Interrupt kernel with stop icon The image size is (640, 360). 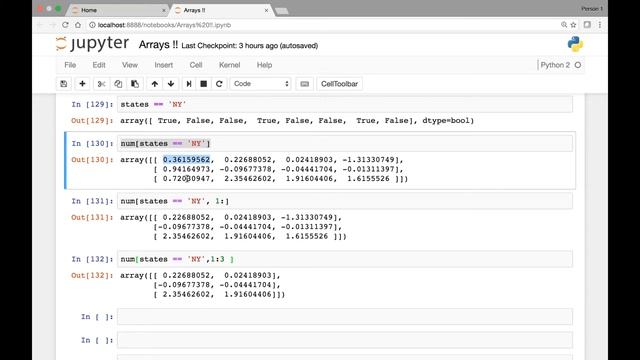[x=204, y=84]
